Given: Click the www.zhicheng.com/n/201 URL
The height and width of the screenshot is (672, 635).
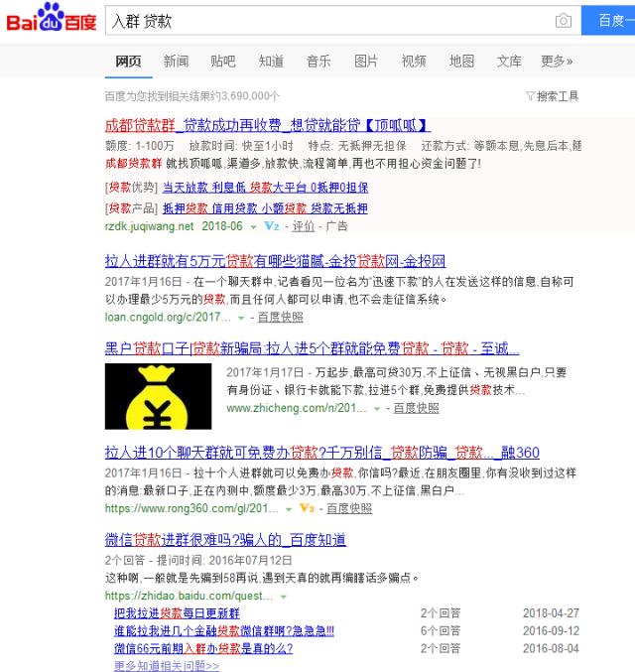Looking at the screenshot, I should (x=297, y=408).
